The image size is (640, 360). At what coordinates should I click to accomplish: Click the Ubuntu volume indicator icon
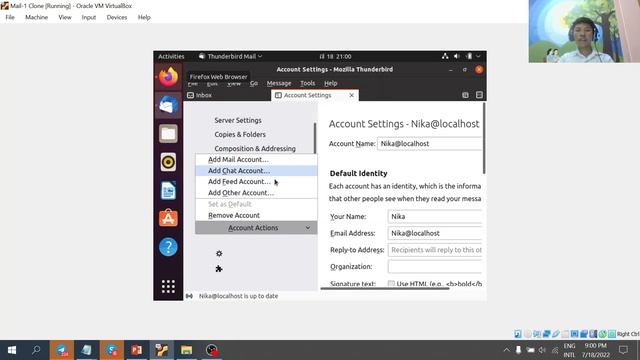tap(457, 56)
